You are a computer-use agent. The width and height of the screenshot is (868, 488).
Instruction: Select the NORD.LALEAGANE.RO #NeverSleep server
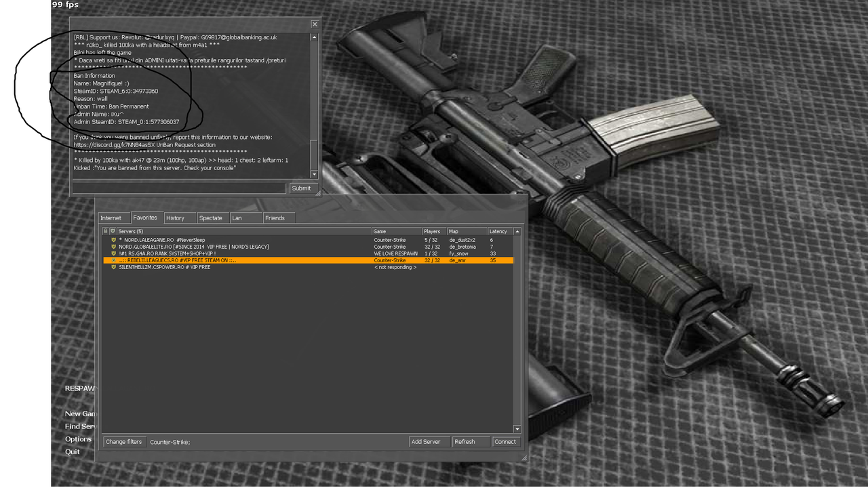308,240
